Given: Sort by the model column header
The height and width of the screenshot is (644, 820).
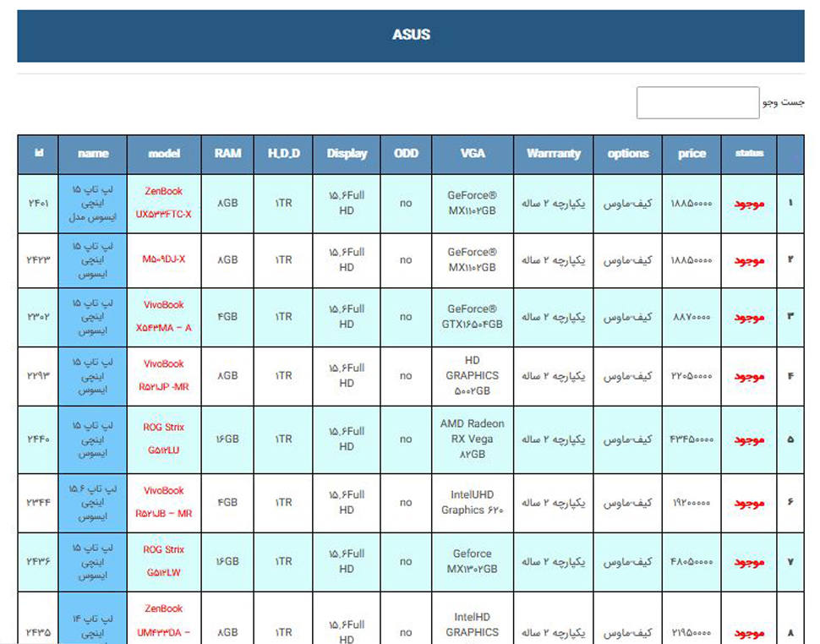Looking at the screenshot, I should 164,154.
